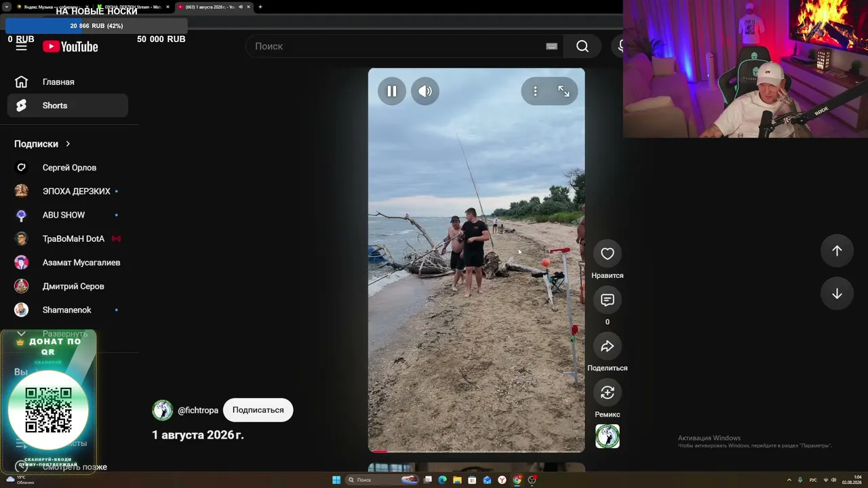The width and height of the screenshot is (868, 488).
Task: Switch to the Яндекс Музыка browser tab
Action: pyautogui.click(x=52, y=7)
